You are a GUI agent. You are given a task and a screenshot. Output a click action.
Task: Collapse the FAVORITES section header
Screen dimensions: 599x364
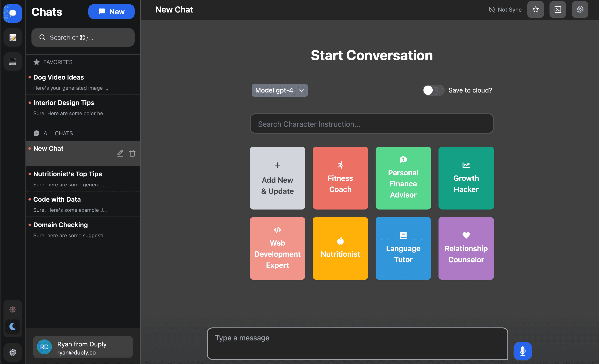pos(58,62)
